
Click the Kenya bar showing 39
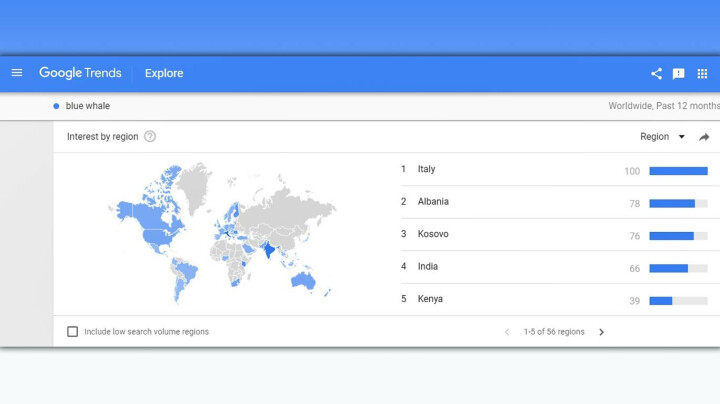pos(661,300)
